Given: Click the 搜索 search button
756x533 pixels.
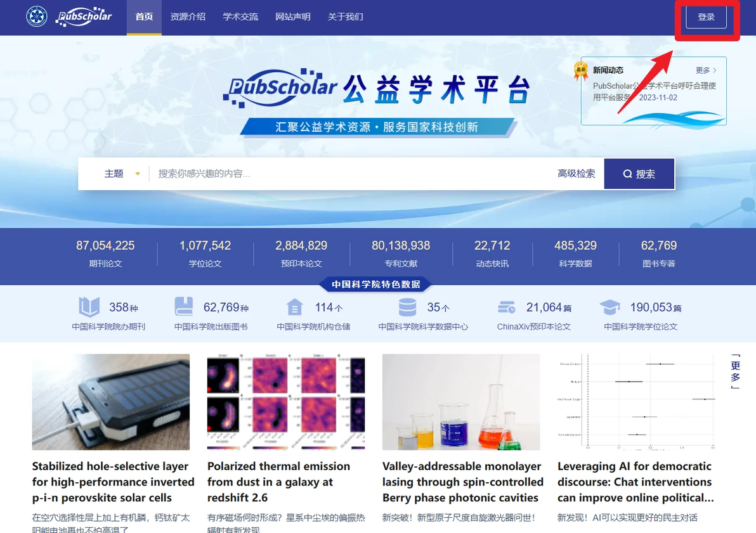Looking at the screenshot, I should click(639, 174).
